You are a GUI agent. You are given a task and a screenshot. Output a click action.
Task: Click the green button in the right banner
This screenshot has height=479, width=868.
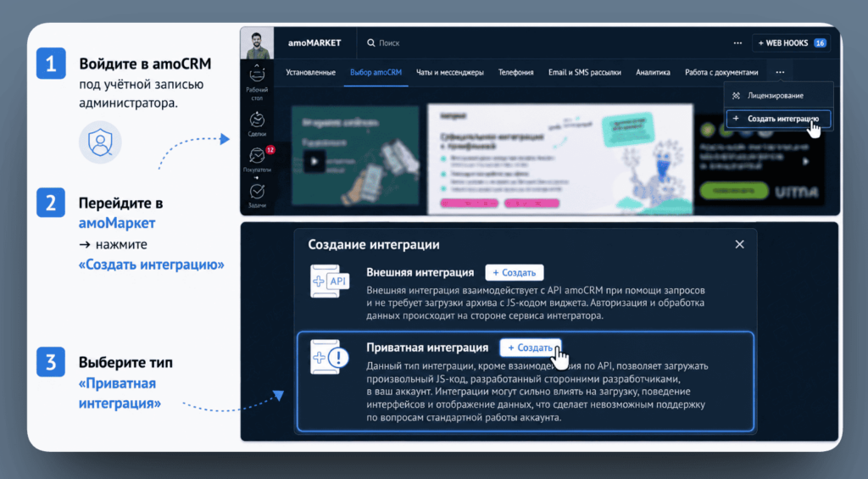(x=734, y=191)
